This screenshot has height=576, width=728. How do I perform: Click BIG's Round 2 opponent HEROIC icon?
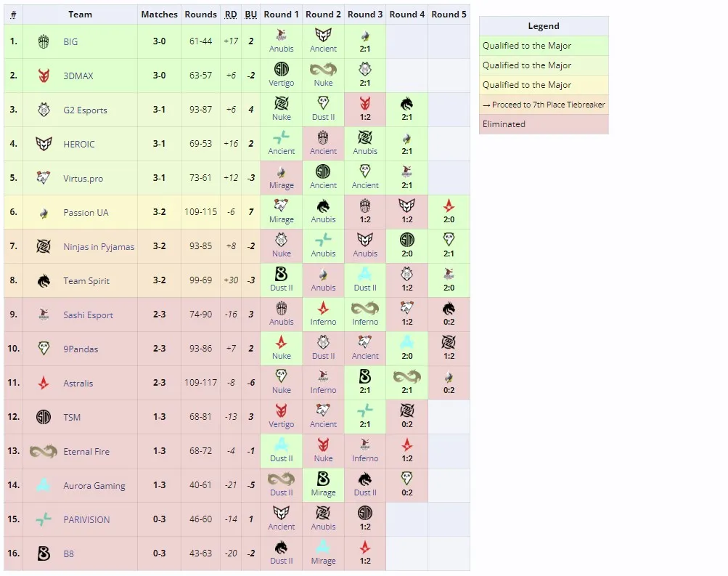pyautogui.click(x=323, y=36)
